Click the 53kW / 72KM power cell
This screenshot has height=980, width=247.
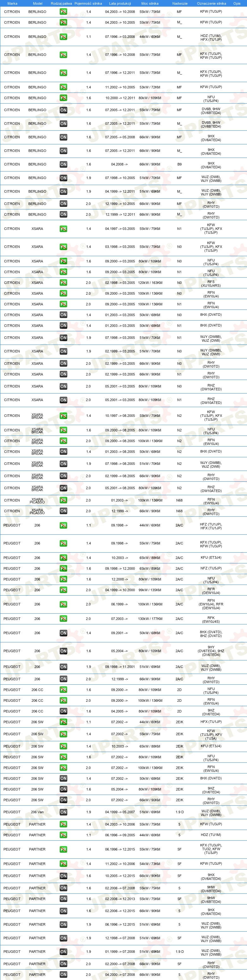pyautogui.click(x=150, y=87)
